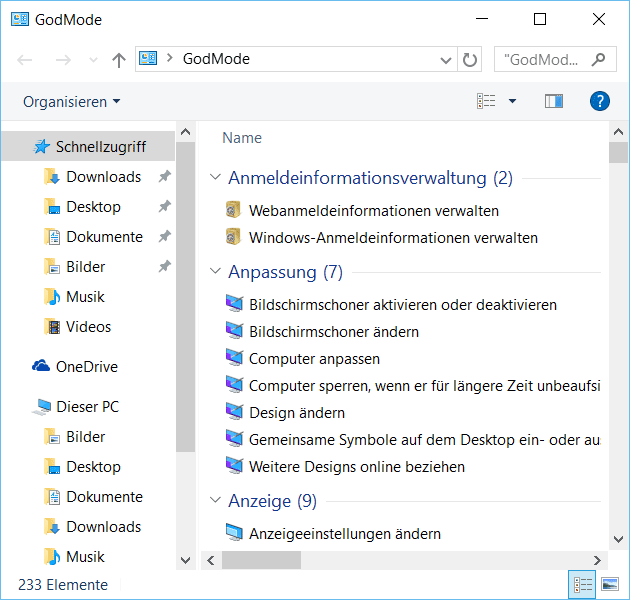Click the Schnellzugriff star item

(100, 147)
